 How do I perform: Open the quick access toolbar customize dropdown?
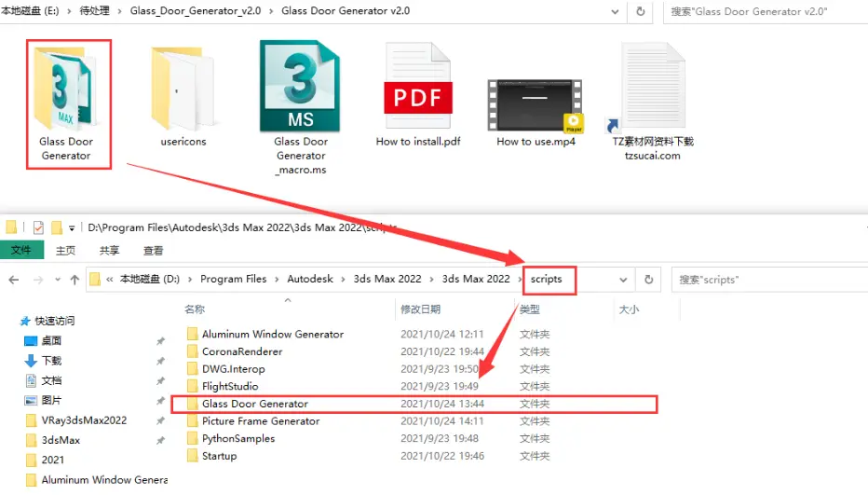[72, 227]
